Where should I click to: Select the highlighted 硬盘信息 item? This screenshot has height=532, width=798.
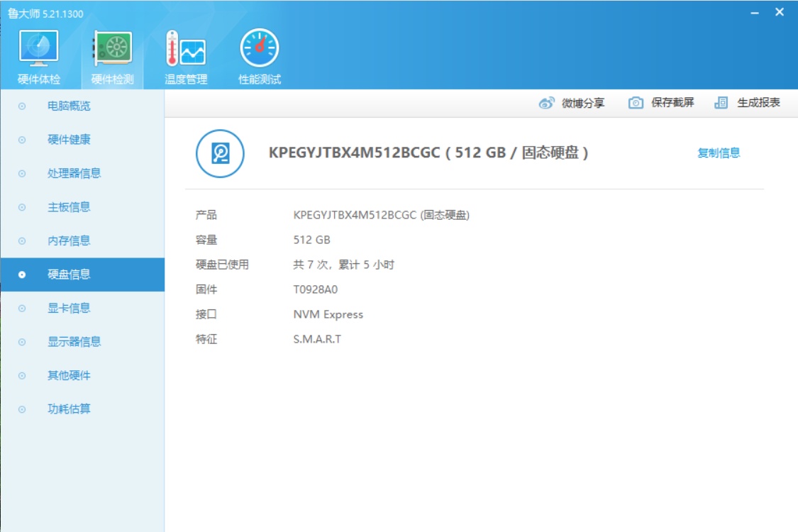tap(82, 275)
